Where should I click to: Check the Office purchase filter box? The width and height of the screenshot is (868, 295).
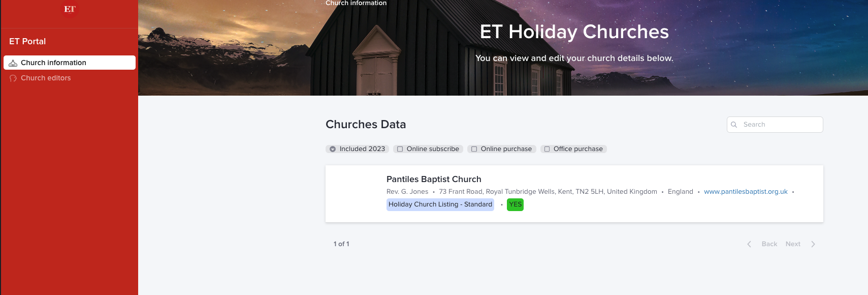(547, 149)
